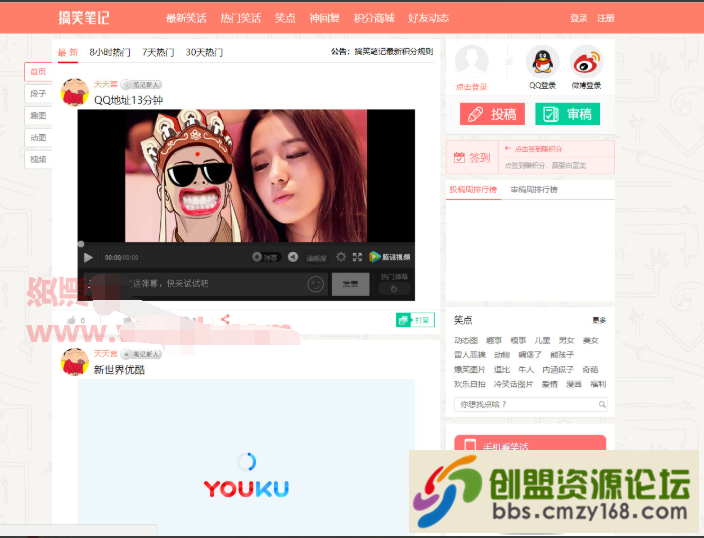
Task: Click the video progress bar handle
Action: 81,244
